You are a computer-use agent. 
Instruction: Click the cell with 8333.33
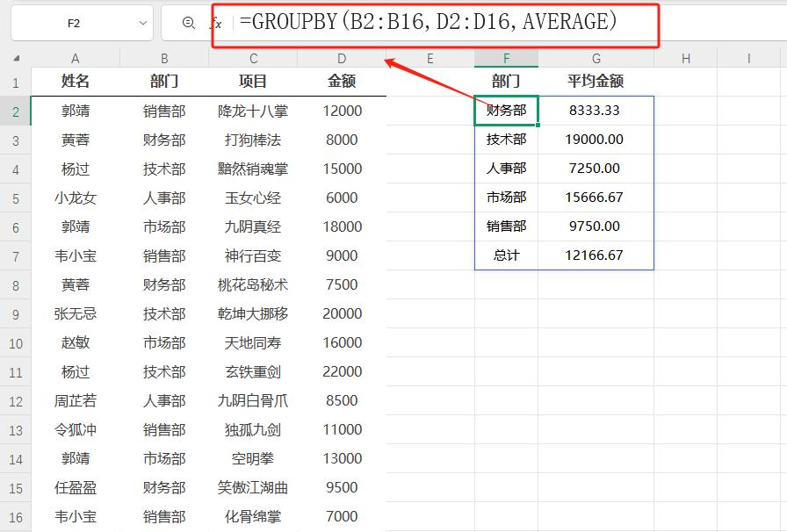[596, 111]
